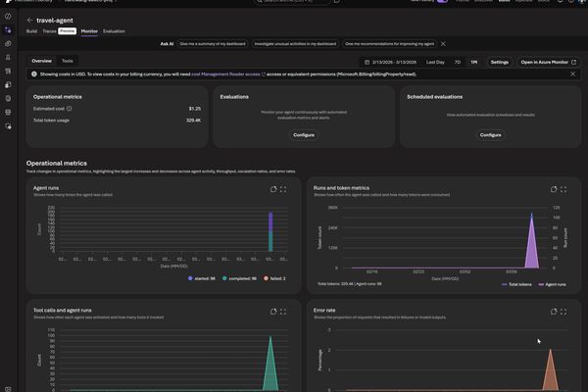Toggle the started: 98 legend series
Image resolution: width=588 pixels, height=392 pixels.
pos(202,278)
